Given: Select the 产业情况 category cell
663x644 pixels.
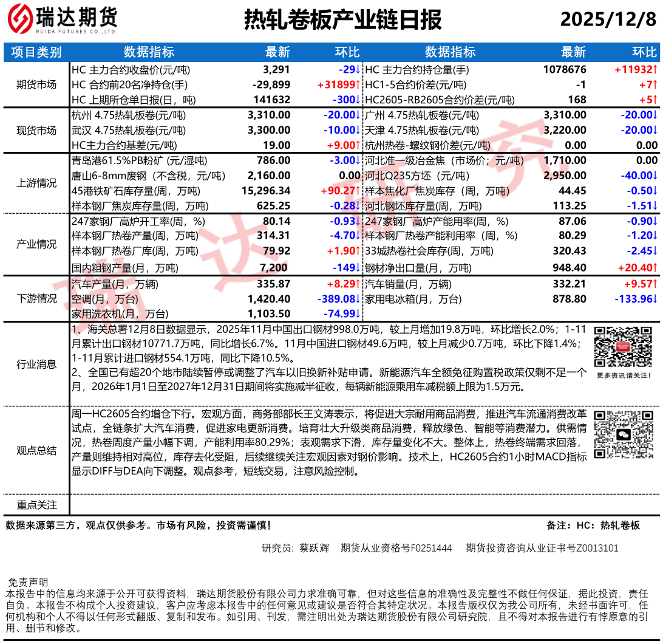Looking at the screenshot, I should (36, 244).
